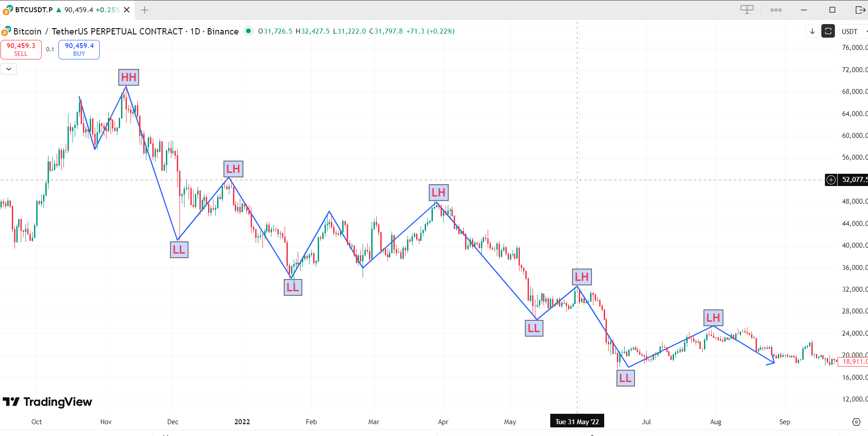
Task: Click the Bitcoin symbol logo in the legend
Action: (6, 31)
